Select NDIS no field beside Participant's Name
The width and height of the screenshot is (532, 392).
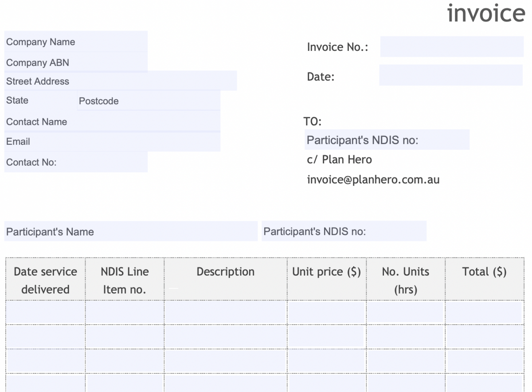pos(344,231)
